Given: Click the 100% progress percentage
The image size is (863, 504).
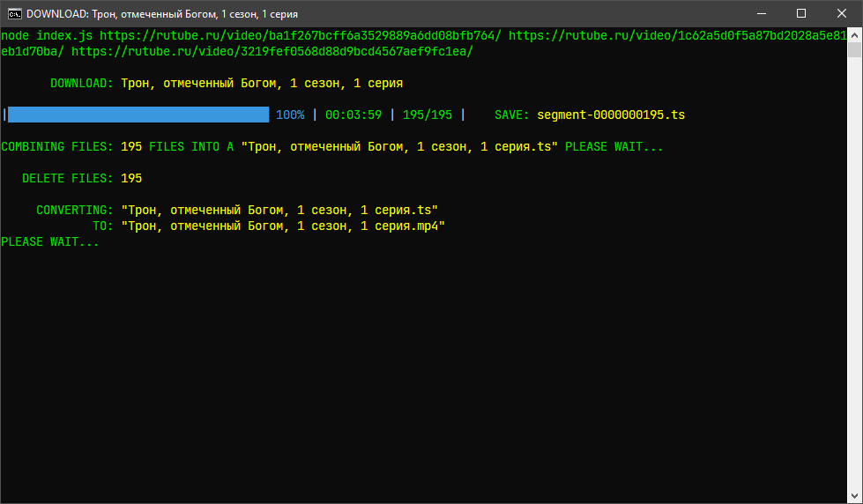Looking at the screenshot, I should point(290,115).
